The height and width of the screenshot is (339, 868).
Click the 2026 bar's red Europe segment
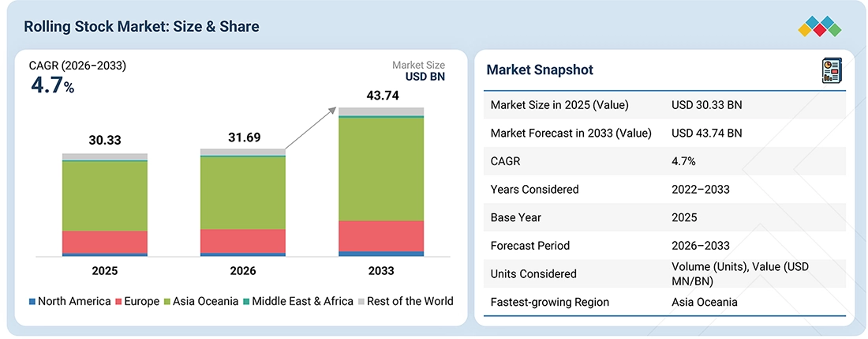pyautogui.click(x=243, y=241)
